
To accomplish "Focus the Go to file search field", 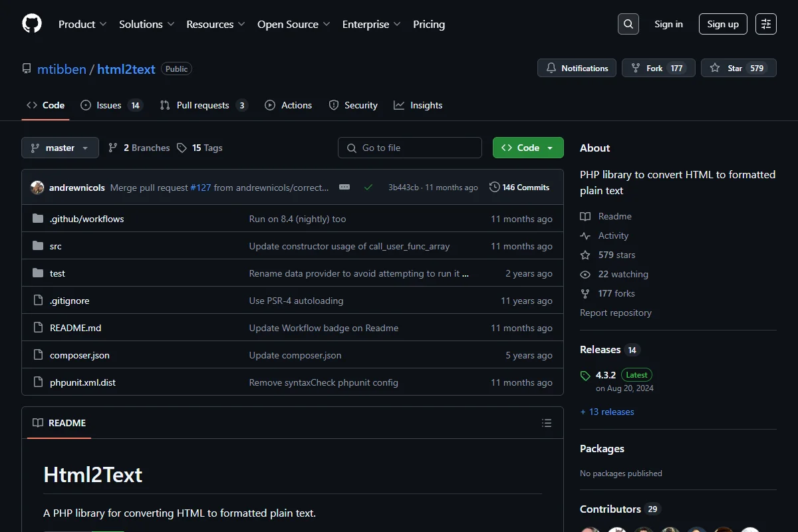I will [x=410, y=148].
